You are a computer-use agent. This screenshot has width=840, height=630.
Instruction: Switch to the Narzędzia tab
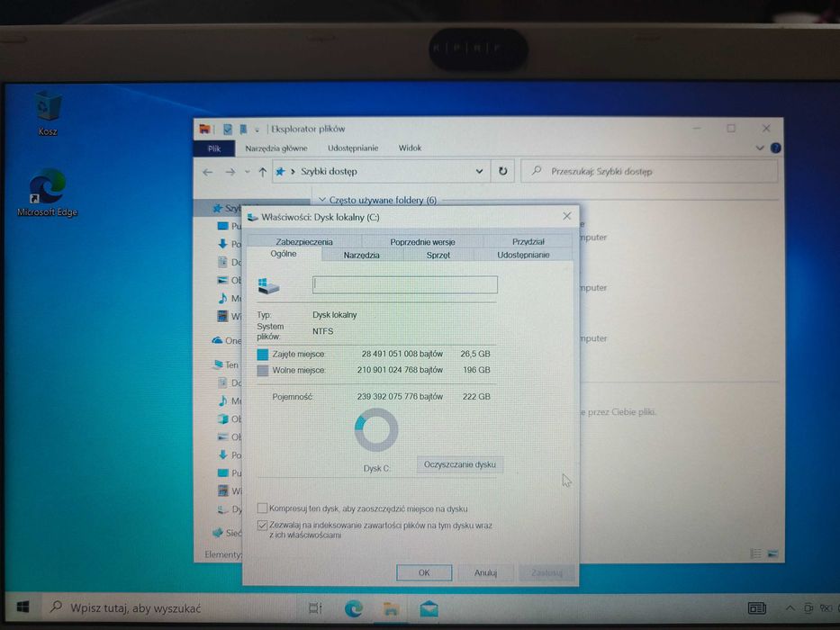pyautogui.click(x=362, y=255)
